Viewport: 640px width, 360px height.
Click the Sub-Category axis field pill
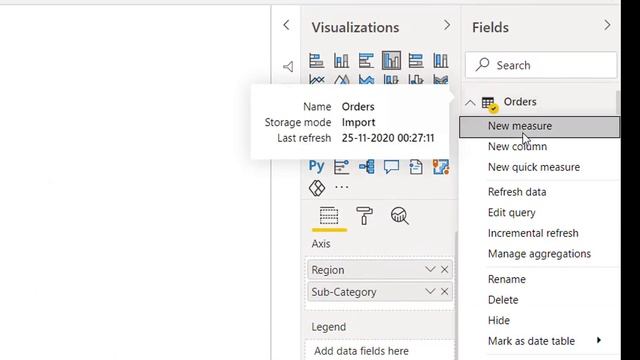(x=380, y=292)
